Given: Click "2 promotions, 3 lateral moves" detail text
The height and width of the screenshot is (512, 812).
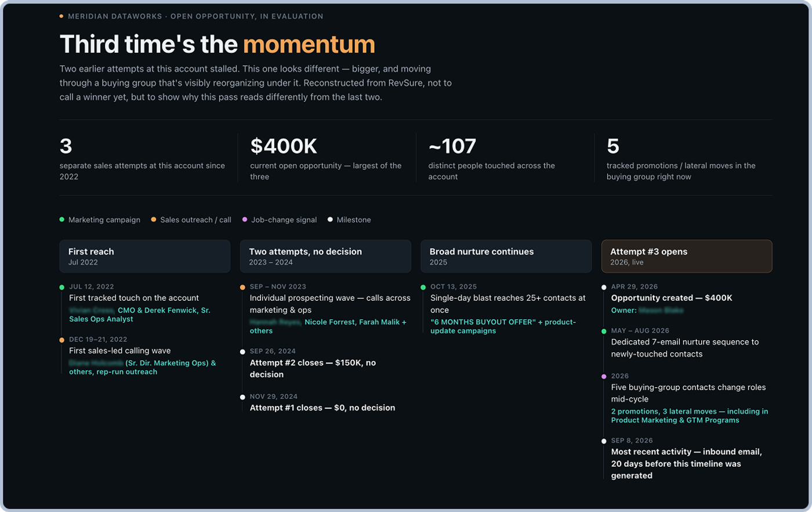Looking at the screenshot, I should [x=690, y=416].
